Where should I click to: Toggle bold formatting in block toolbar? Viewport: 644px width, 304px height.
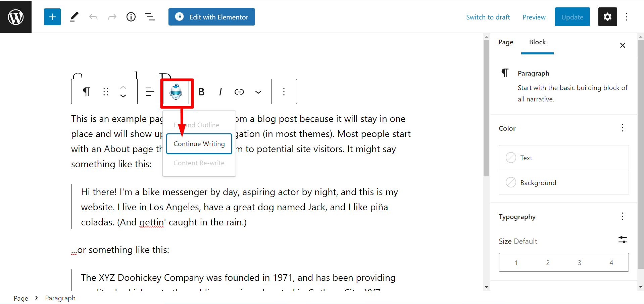tap(201, 92)
